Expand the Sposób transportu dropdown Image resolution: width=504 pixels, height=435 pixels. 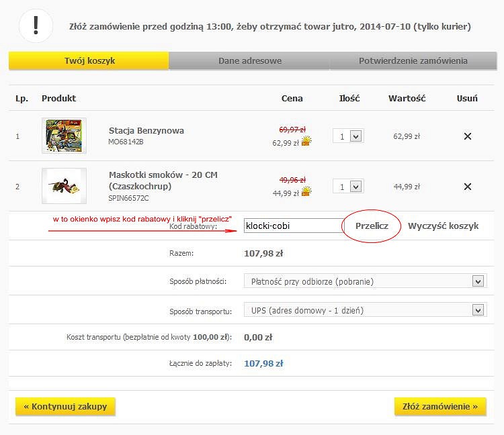click(x=365, y=310)
